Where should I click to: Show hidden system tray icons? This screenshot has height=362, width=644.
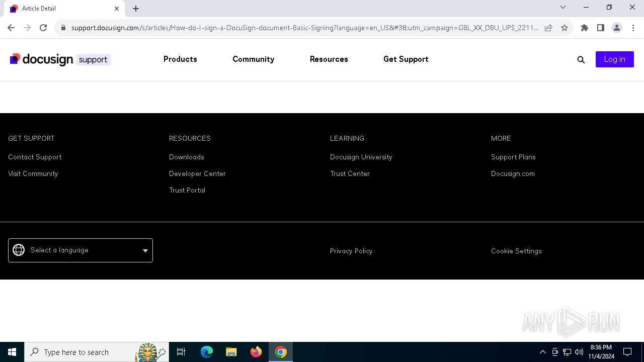pyautogui.click(x=542, y=352)
